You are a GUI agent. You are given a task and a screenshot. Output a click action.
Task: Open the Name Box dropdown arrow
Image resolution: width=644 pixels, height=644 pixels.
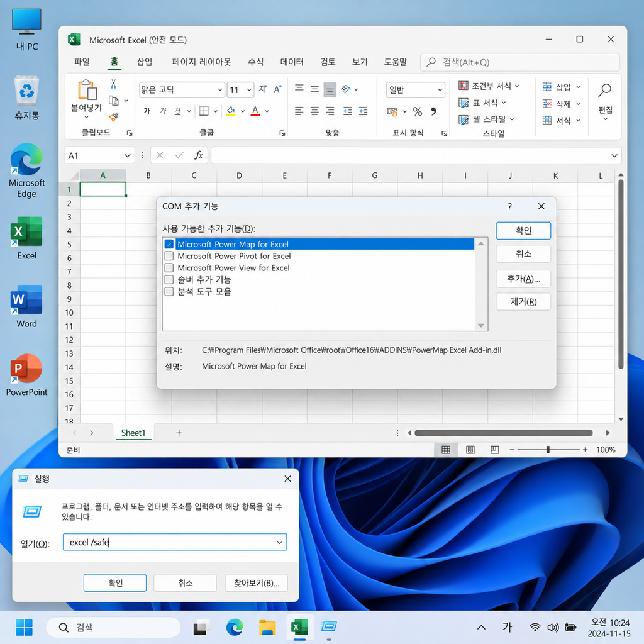127,156
